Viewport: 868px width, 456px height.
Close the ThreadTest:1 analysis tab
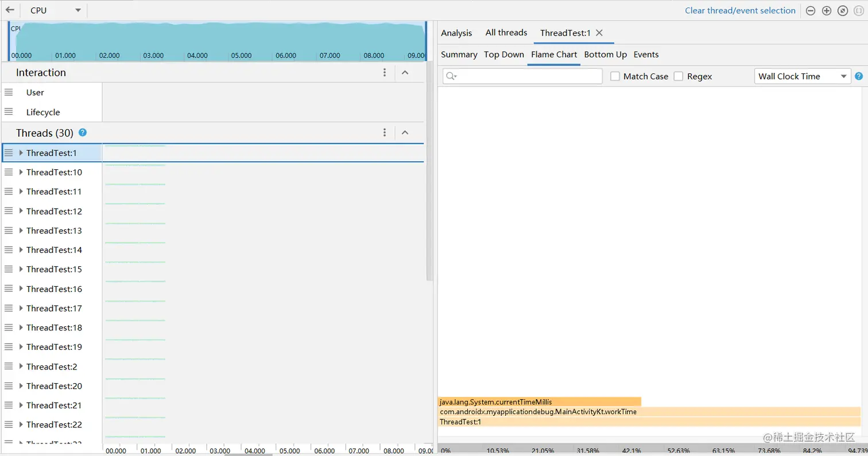tap(599, 33)
